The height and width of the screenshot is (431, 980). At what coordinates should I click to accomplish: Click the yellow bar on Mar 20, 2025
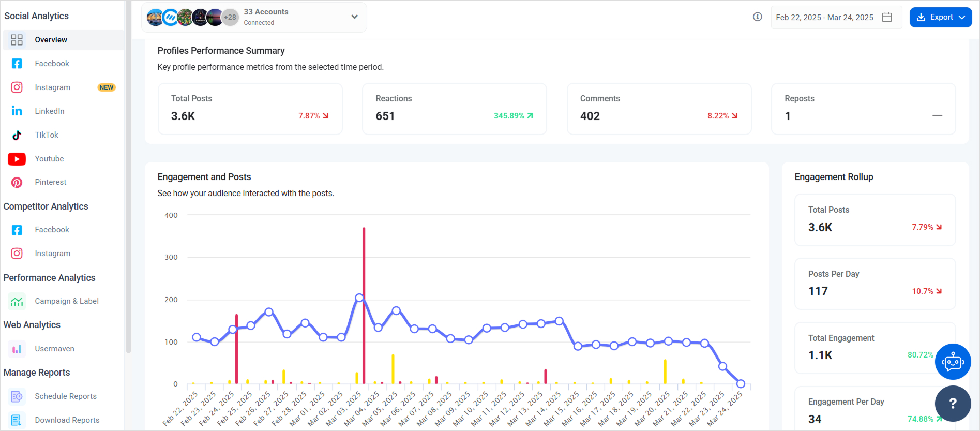[x=665, y=371]
